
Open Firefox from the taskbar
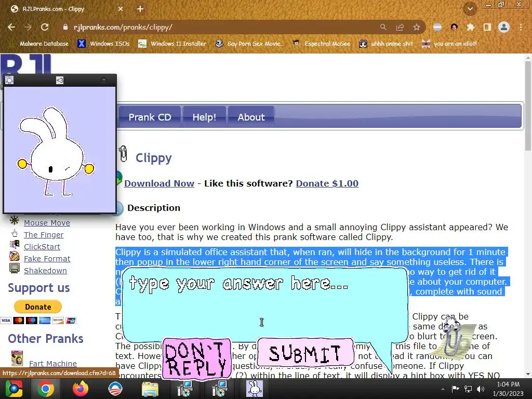click(x=80, y=389)
